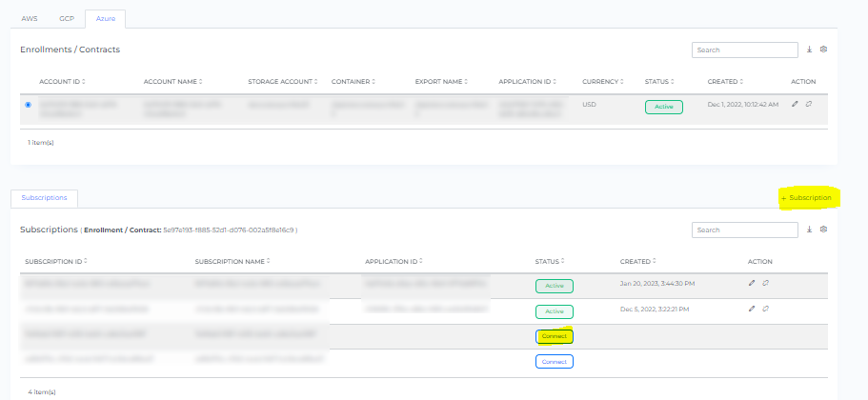Download the Subscriptions table export

[x=809, y=230]
